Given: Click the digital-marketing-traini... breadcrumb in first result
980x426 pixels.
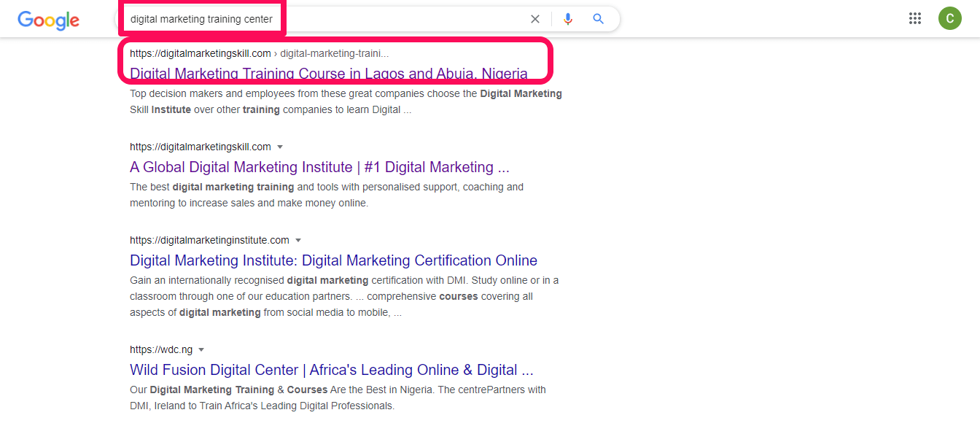Looking at the screenshot, I should tap(335, 53).
